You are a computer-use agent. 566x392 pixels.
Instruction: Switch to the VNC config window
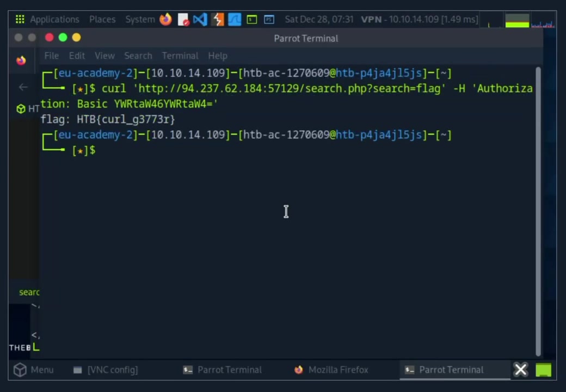[x=106, y=370]
